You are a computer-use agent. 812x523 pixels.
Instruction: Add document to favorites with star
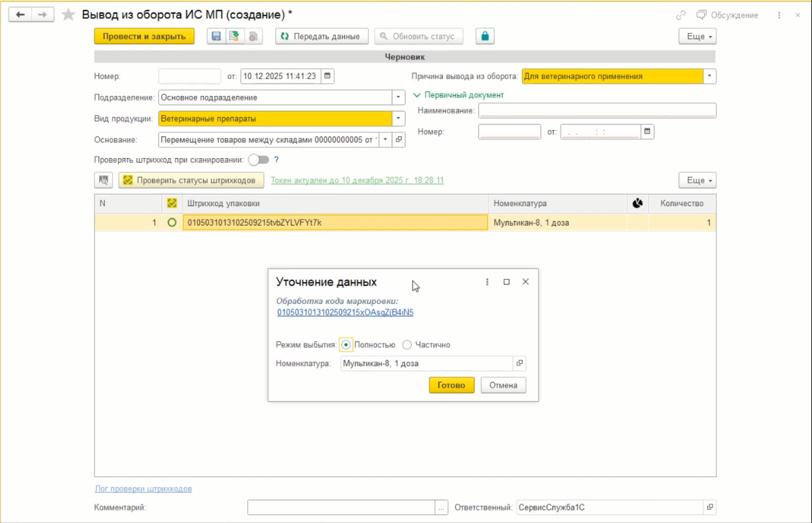click(x=68, y=15)
